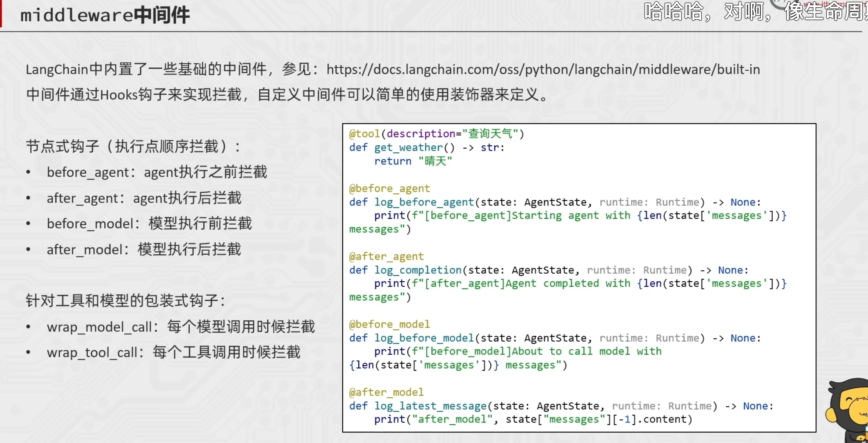
Task: Click the 'def log_before_model' function definition
Action: pyautogui.click(x=555, y=338)
